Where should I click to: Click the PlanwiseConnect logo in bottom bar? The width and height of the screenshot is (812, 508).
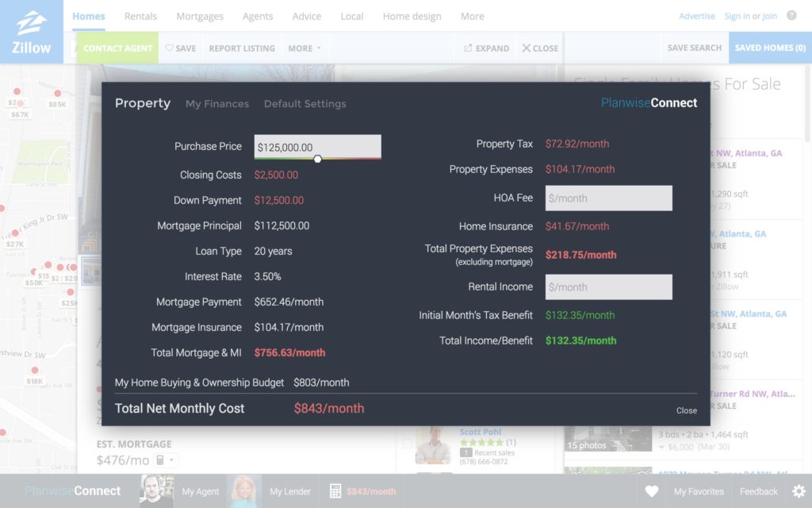(72, 491)
